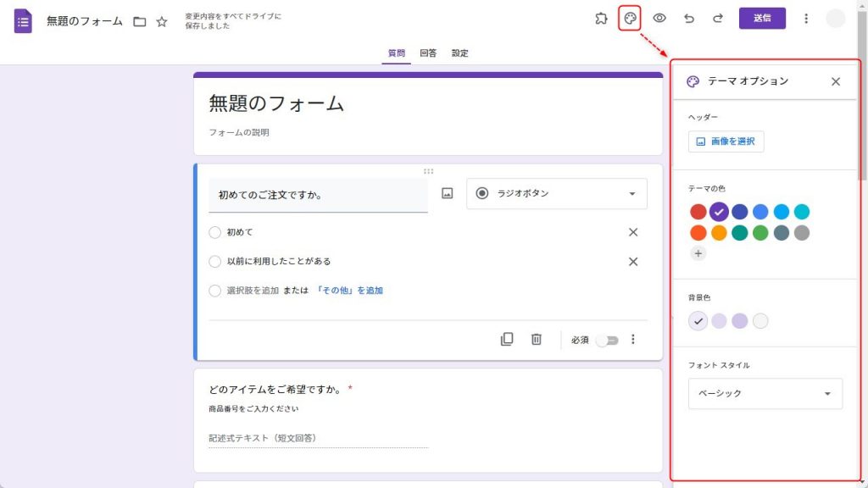Open the account avatar
This screenshot has width=868, height=488.
[835, 19]
